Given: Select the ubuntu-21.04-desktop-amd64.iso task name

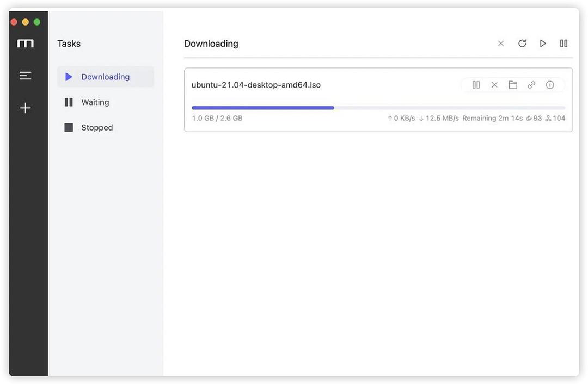Looking at the screenshot, I should (x=256, y=85).
